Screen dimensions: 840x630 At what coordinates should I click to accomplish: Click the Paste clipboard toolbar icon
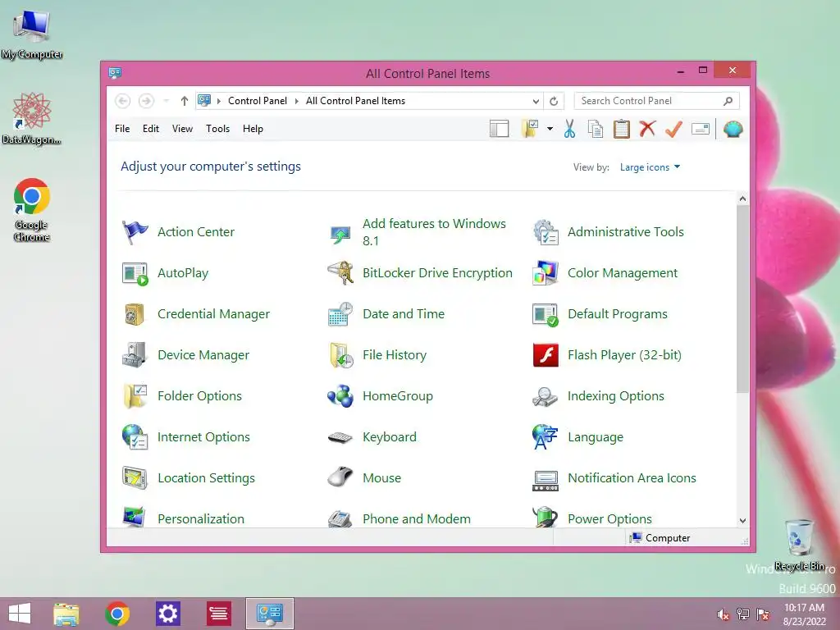[622, 129]
